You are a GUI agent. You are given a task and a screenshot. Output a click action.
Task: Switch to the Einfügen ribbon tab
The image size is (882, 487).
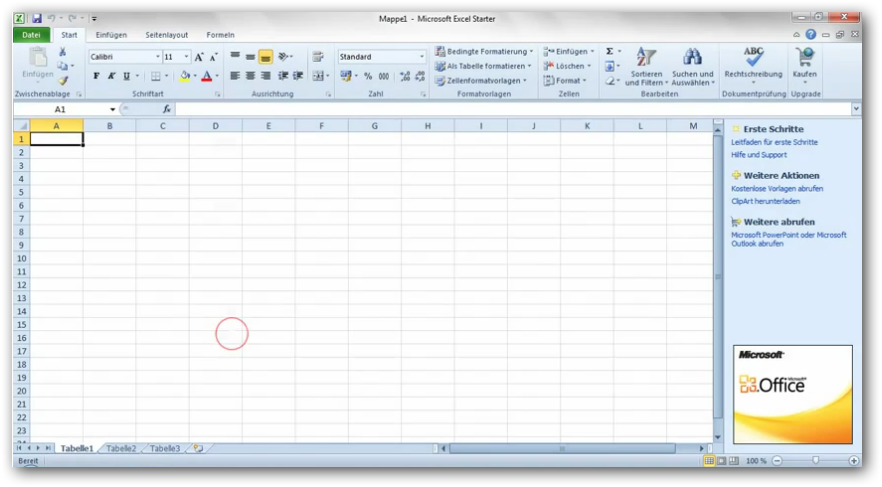(111, 35)
